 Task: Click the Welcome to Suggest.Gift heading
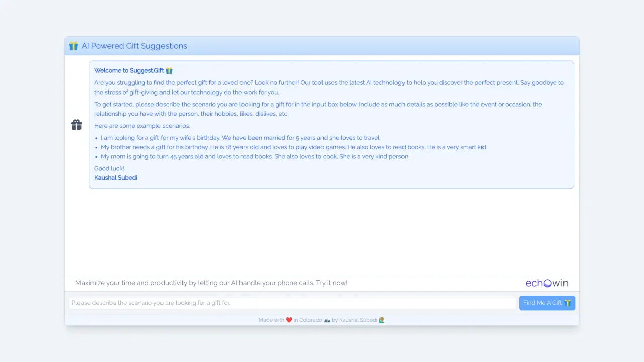pyautogui.click(x=133, y=71)
